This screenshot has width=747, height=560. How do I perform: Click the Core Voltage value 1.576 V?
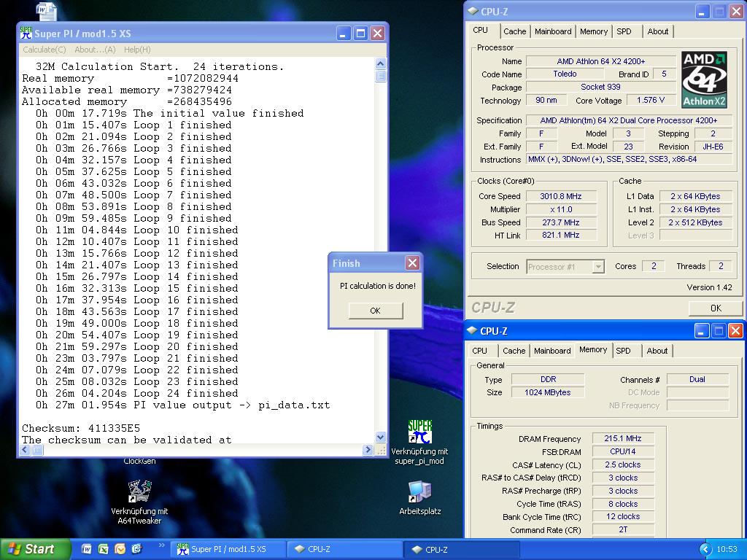(x=651, y=100)
